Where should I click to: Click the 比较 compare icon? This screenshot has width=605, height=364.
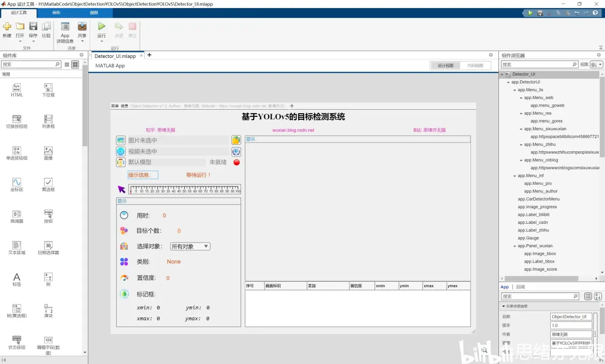(46, 26)
